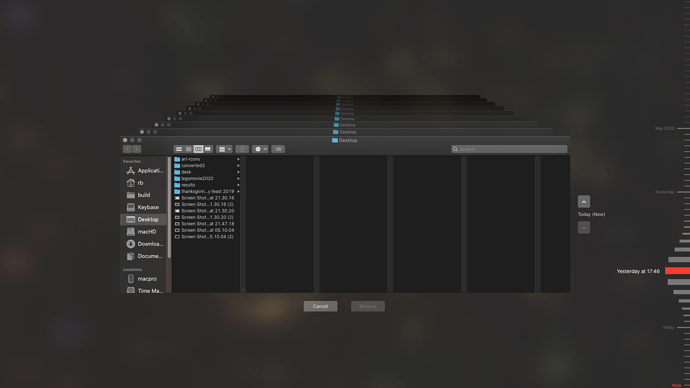Screen dimensions: 690x388
Task: Click the Edit Tags toolbar button
Action: (x=278, y=149)
